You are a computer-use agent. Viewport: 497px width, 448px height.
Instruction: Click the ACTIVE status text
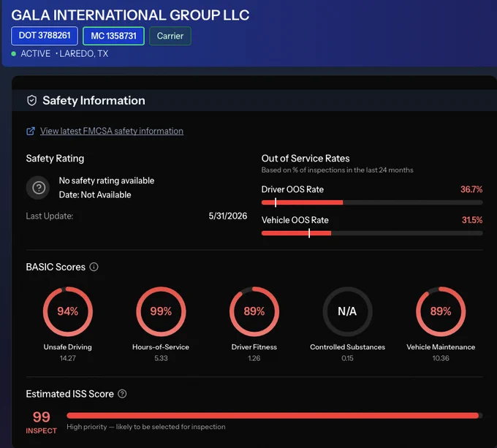(36, 53)
